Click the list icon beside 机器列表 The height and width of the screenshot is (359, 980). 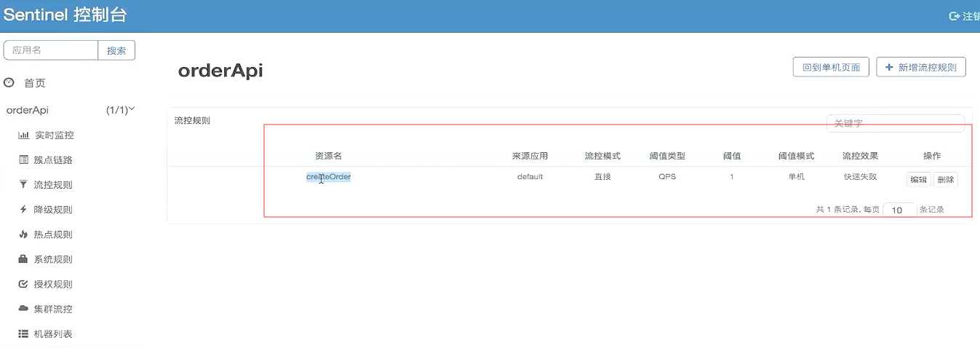(23, 334)
